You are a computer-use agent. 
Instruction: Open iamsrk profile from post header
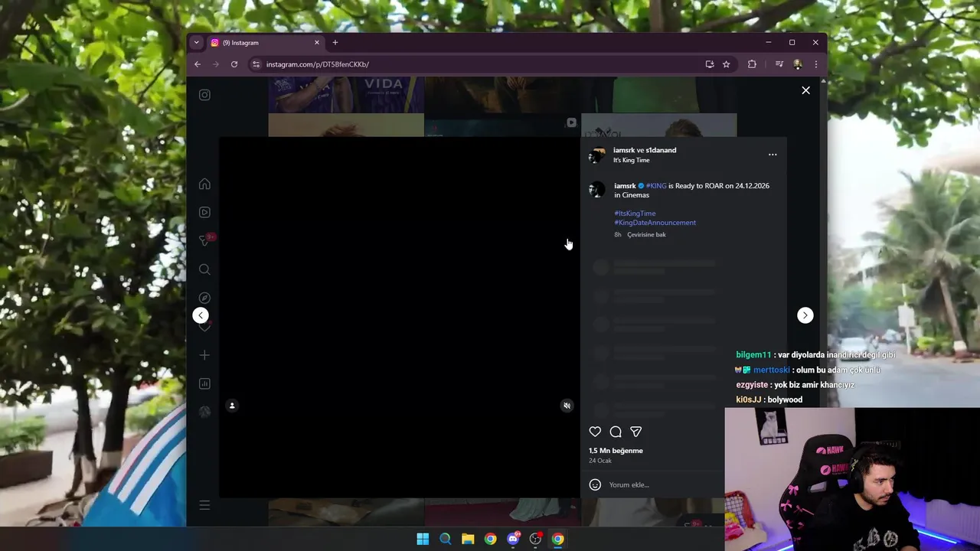(624, 150)
